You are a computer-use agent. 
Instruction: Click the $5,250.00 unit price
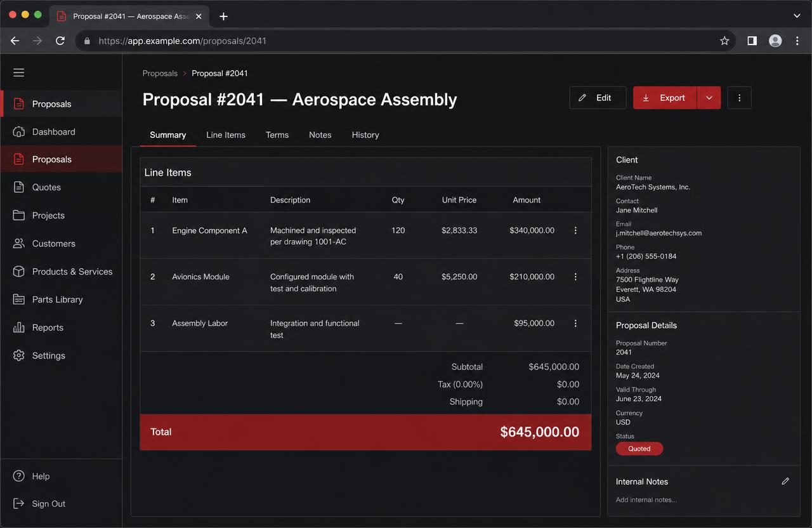pos(459,277)
